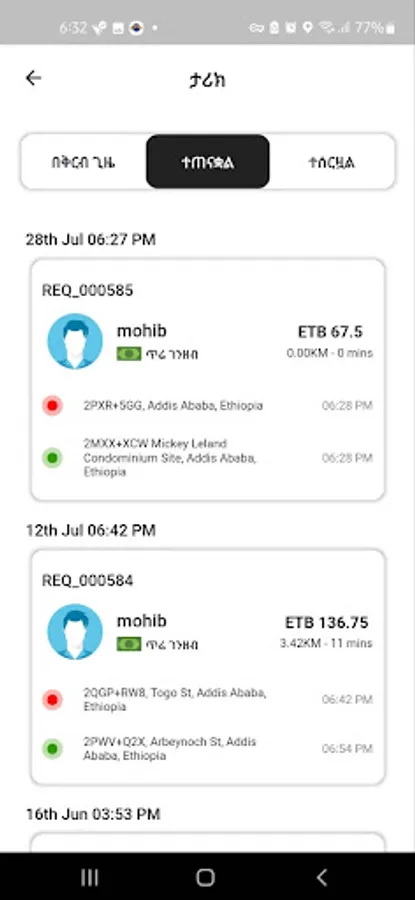Image resolution: width=415 pixels, height=900 pixels.
Task: Open the REQ_000585 trip card
Action: click(x=208, y=379)
